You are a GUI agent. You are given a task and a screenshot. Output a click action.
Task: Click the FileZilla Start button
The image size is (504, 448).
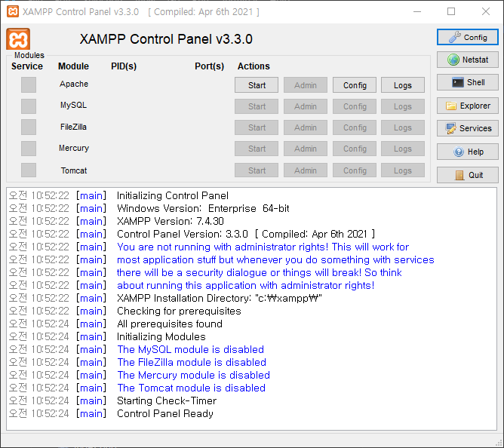[x=257, y=127]
